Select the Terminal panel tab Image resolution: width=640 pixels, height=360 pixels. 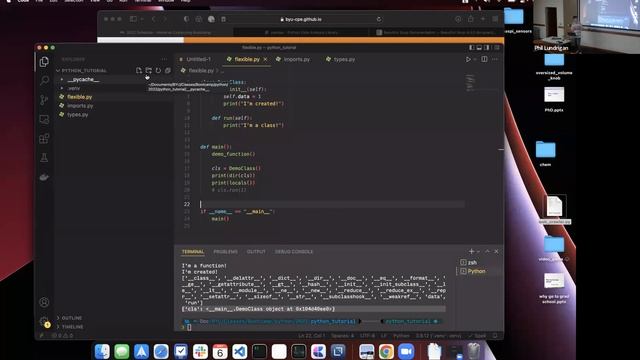click(193, 252)
